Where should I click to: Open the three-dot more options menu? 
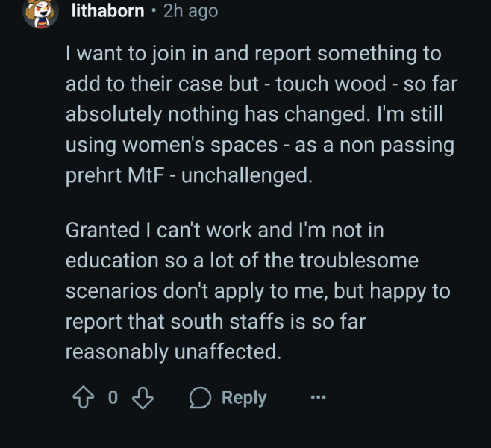(319, 398)
